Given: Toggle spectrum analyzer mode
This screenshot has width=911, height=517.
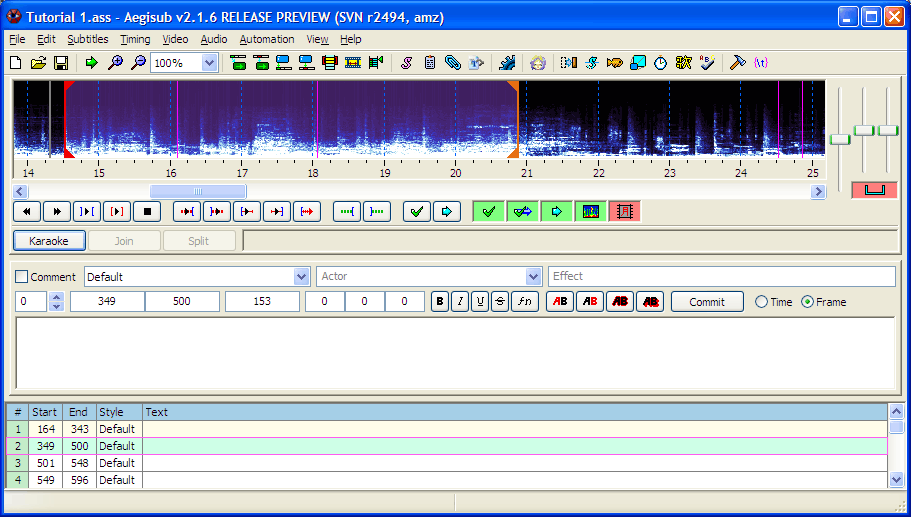Looking at the screenshot, I should click(x=590, y=212).
